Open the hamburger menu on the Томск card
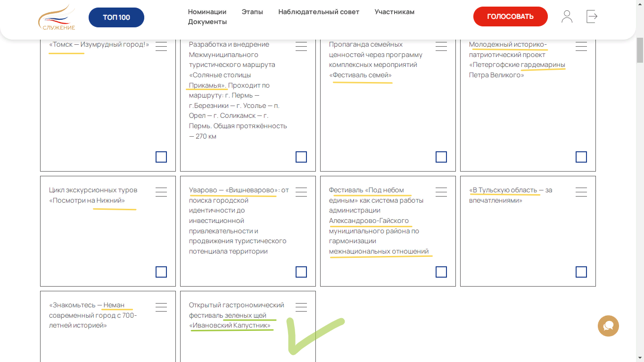 (161, 46)
